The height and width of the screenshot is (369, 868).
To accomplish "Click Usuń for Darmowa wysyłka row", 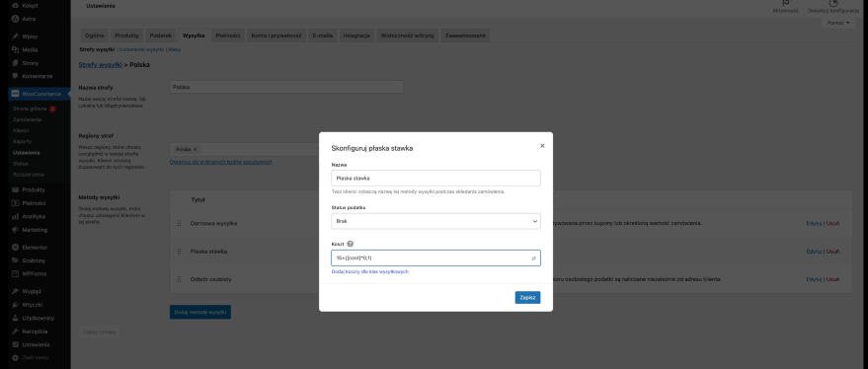I will [832, 224].
